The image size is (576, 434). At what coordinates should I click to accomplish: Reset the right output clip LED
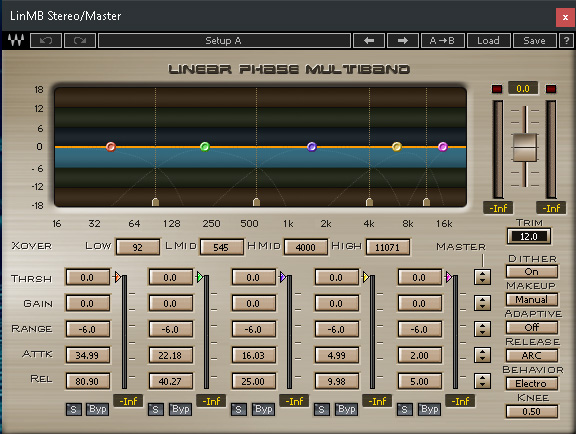(551, 89)
